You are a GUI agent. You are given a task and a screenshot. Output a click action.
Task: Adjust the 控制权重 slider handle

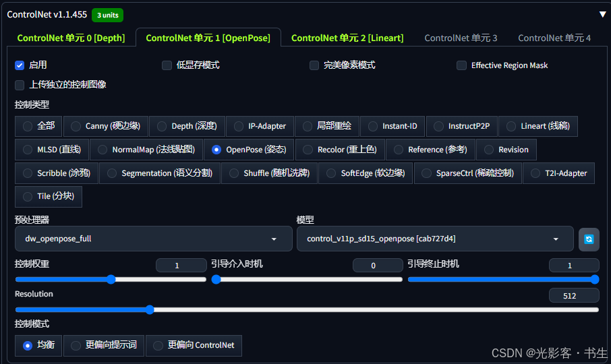[111, 280]
